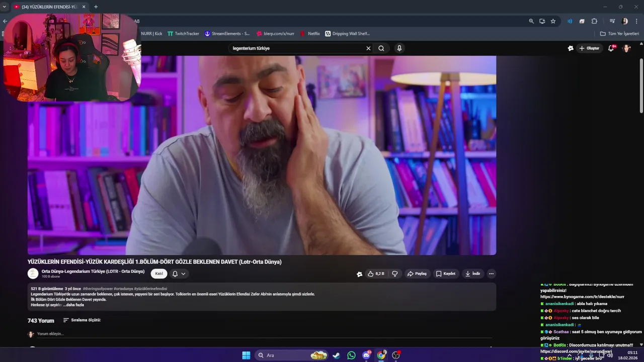
Task: Click sparkle icon left of Oluştur
Action: coord(571,48)
